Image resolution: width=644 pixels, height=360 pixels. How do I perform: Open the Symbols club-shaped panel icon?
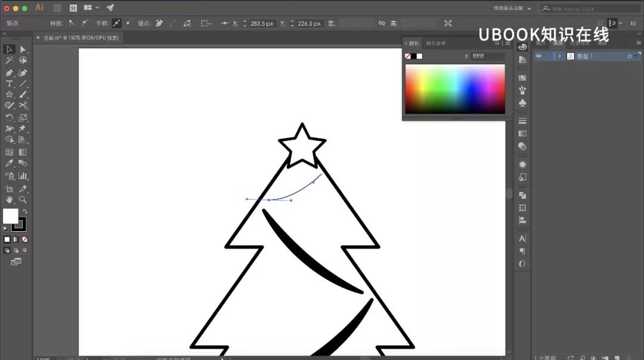522,103
